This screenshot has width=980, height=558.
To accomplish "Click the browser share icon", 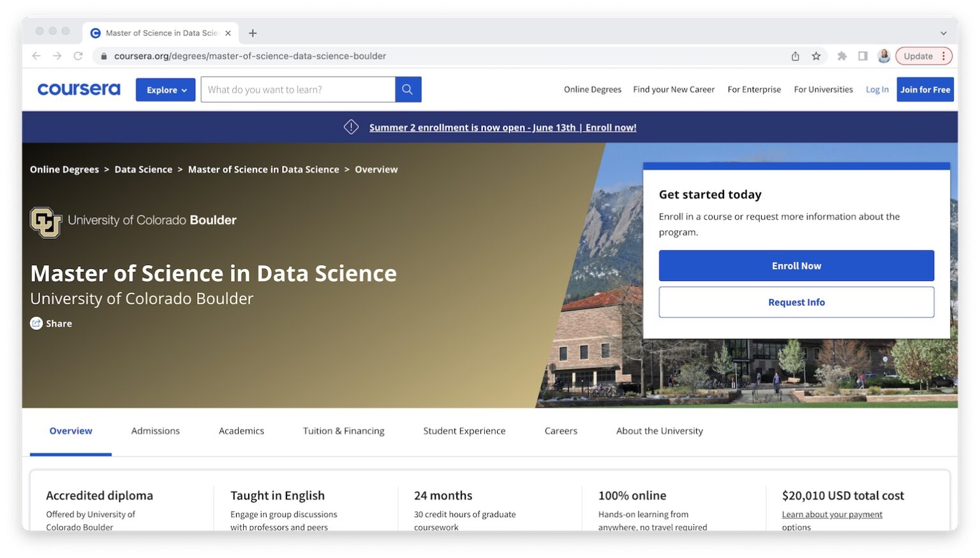I will click(795, 56).
